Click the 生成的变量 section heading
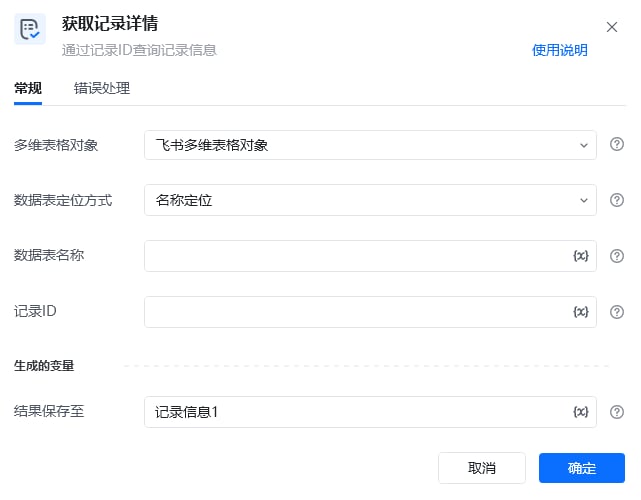641x500 pixels. (44, 365)
